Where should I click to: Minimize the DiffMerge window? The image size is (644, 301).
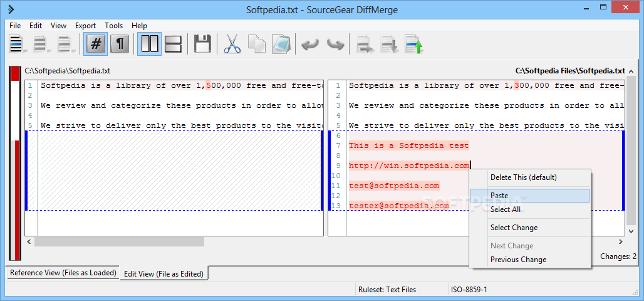coord(585,8)
